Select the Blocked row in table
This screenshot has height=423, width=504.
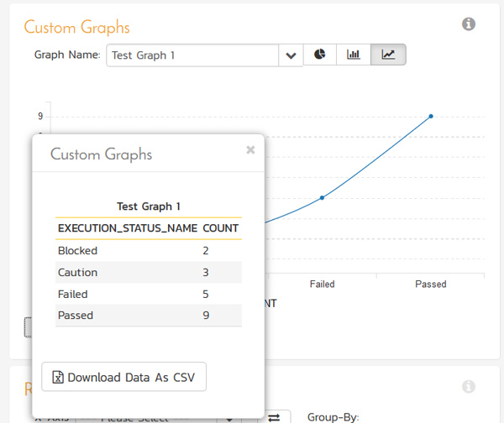point(148,251)
